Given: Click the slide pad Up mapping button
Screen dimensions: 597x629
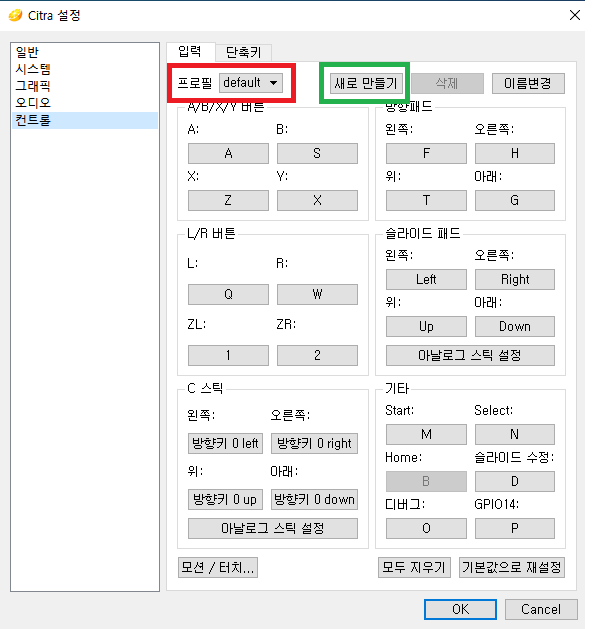Looking at the screenshot, I should [426, 326].
